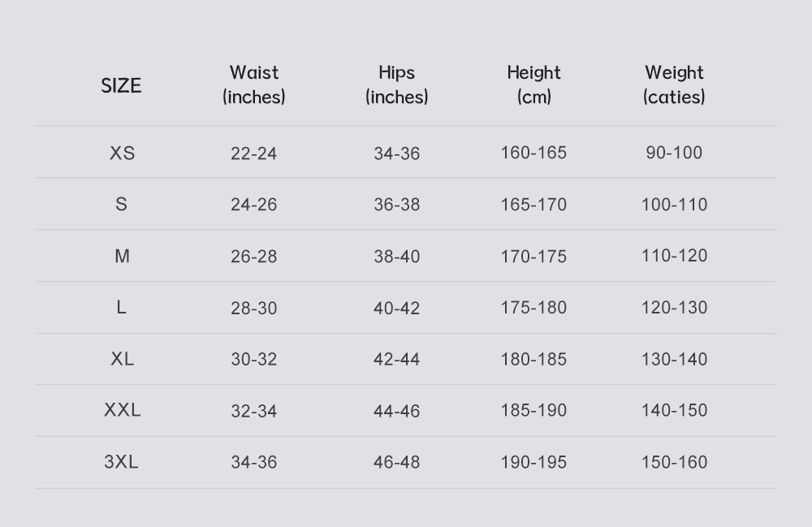Select the Waist (inches) header

(253, 84)
